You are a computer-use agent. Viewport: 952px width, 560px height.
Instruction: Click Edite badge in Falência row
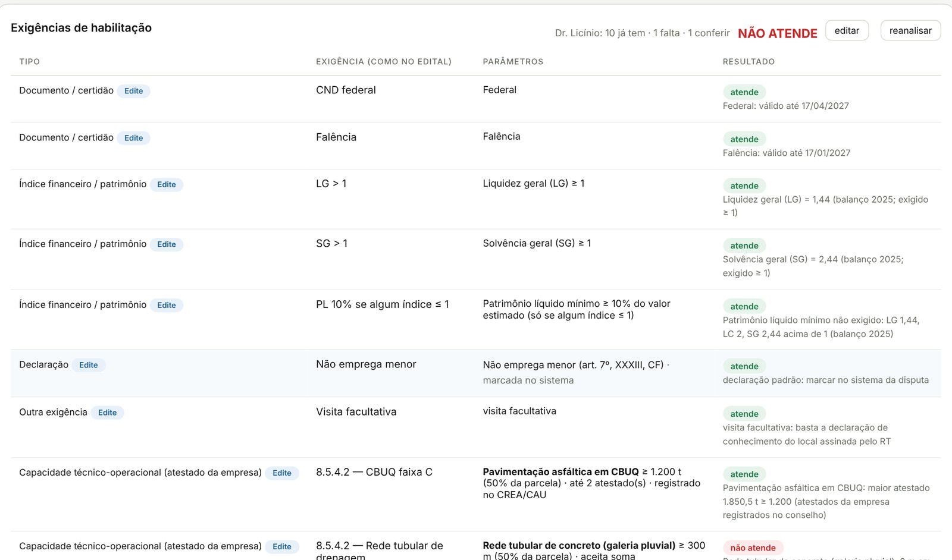(133, 138)
